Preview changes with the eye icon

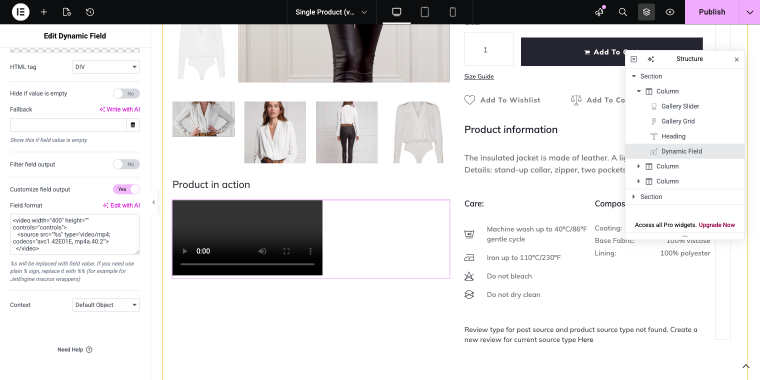point(670,12)
